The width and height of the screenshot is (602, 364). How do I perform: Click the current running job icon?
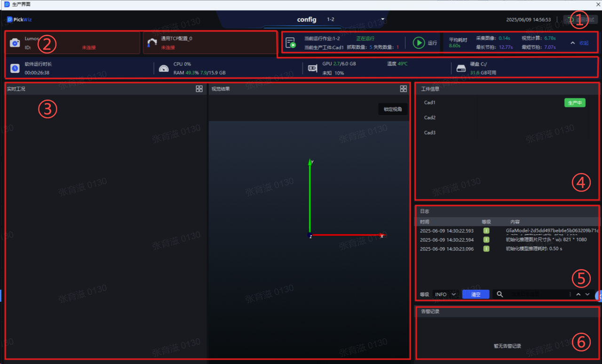pos(291,43)
